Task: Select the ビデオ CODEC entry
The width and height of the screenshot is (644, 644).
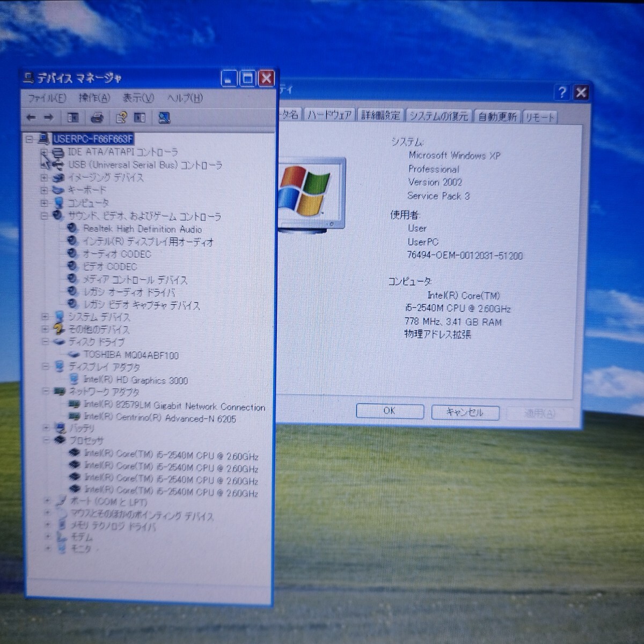Action: pos(110,266)
